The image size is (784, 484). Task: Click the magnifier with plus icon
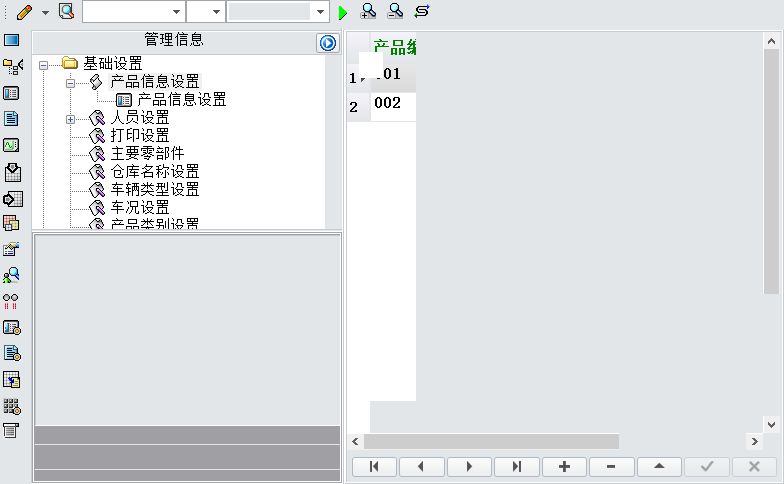(368, 12)
